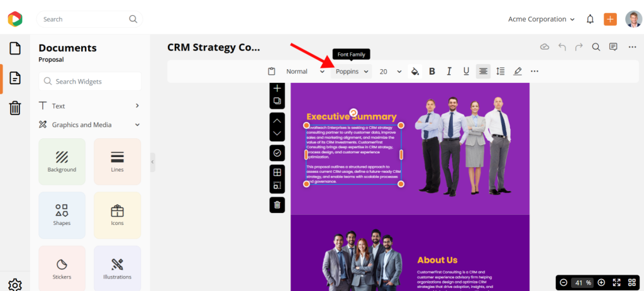Delete the section with the trash icon
This screenshot has width=644, height=291.
pyautogui.click(x=277, y=205)
